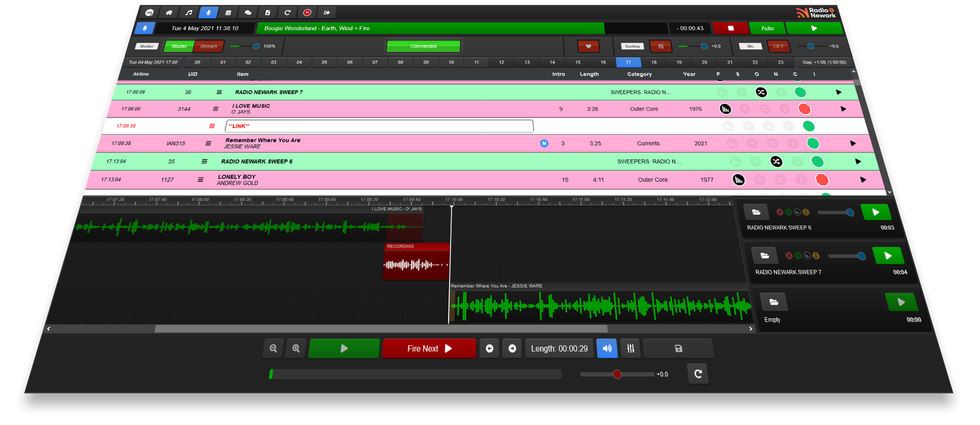Click the log out icon in toolbar
The image size is (980, 425).
point(327,13)
